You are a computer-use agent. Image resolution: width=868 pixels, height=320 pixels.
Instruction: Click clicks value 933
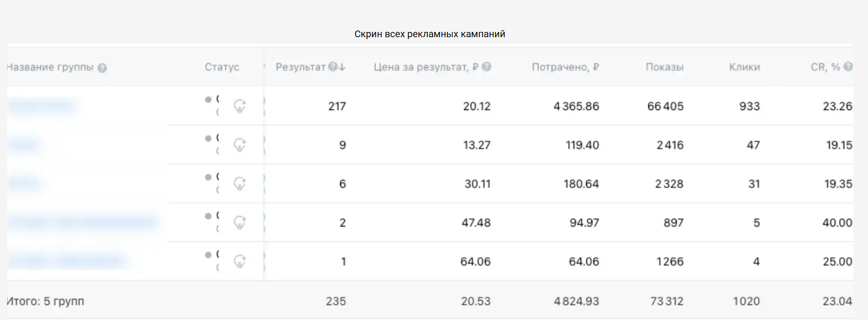pyautogui.click(x=750, y=106)
